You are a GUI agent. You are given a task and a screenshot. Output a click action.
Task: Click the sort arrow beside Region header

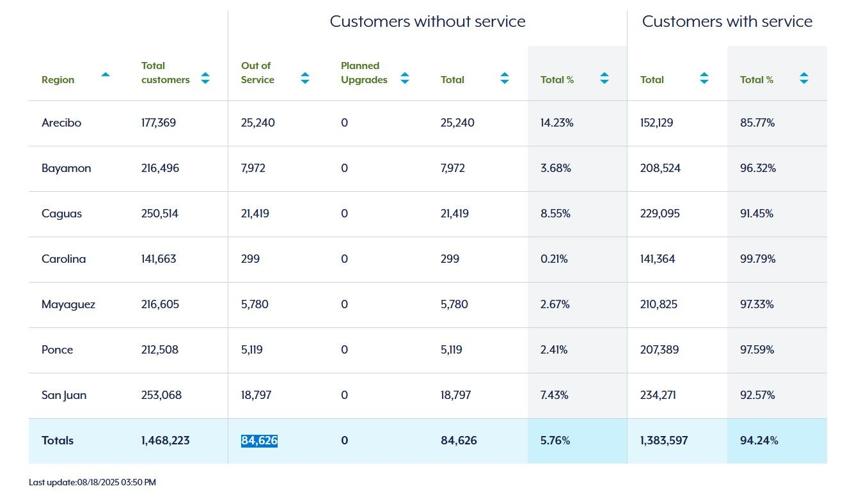tap(105, 75)
